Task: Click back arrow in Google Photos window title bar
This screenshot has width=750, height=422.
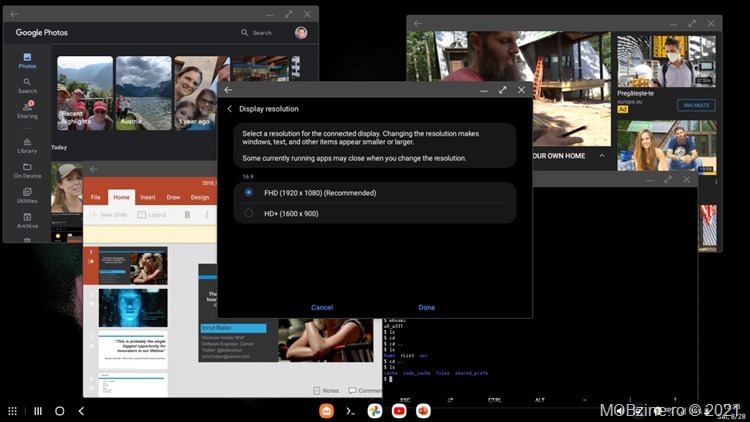Action: tap(14, 14)
